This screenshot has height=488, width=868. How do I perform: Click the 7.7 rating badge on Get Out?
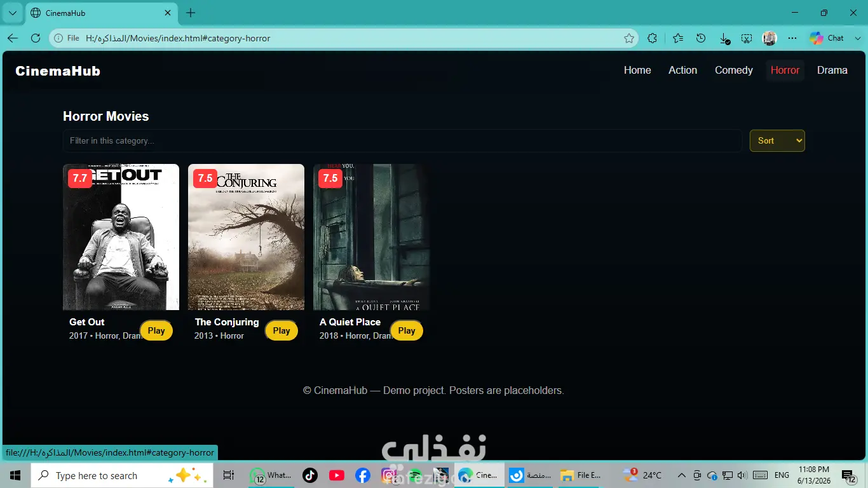[80, 179]
